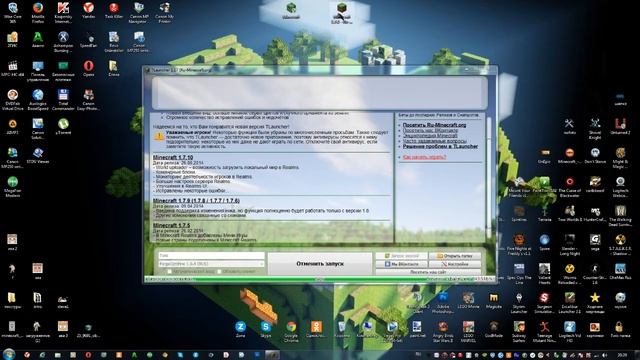Click the green download progress bar
The width and height of the screenshot is (640, 360).
320,279
